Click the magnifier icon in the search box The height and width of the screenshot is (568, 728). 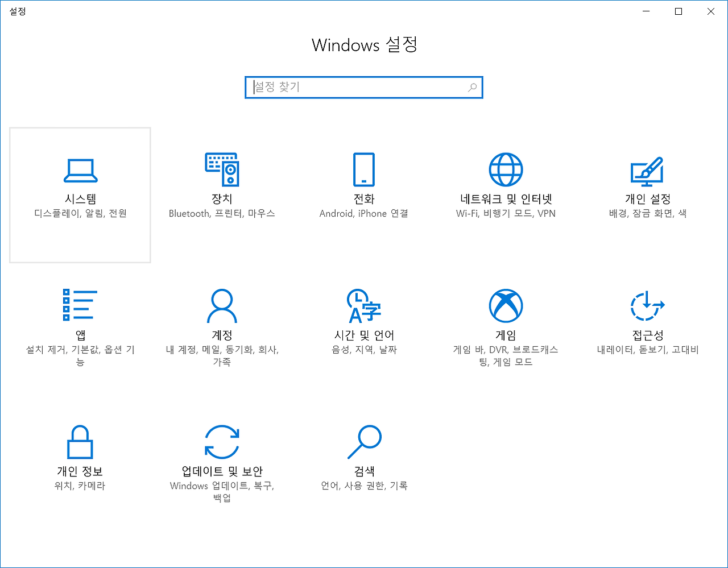[x=472, y=88]
